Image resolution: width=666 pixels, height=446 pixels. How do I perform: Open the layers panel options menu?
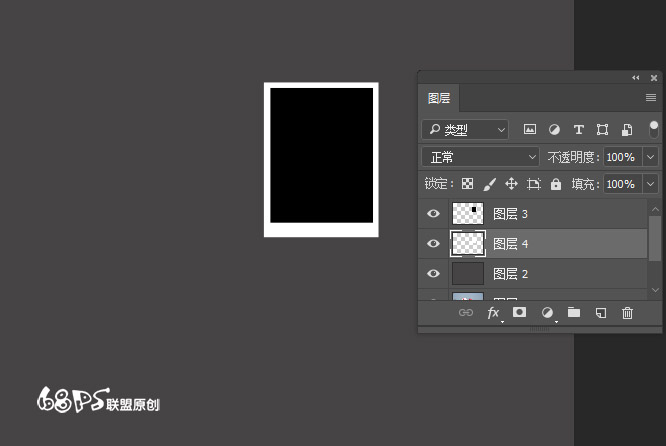tap(651, 98)
